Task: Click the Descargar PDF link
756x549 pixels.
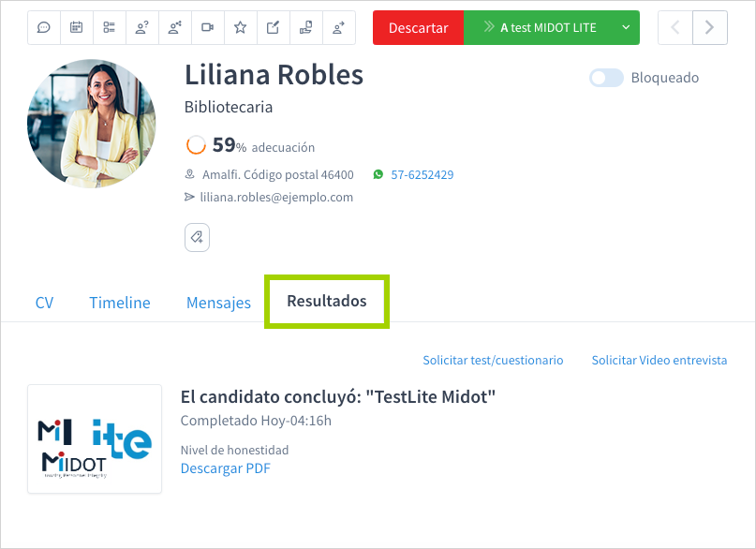Action: 225,467
